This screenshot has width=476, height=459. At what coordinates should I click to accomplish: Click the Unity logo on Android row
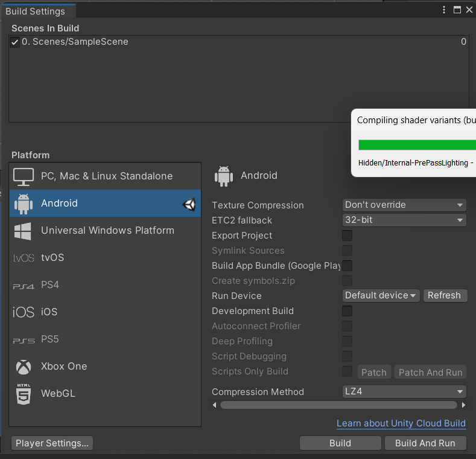click(189, 204)
